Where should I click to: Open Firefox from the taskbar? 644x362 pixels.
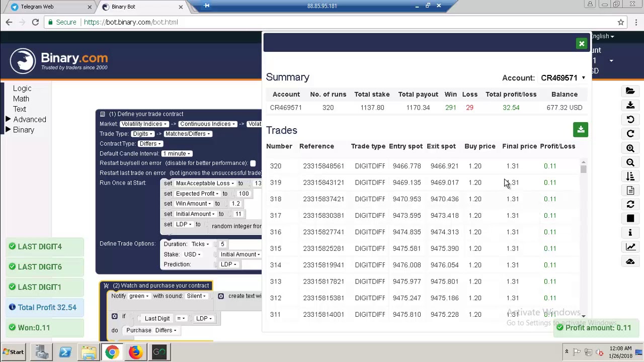coord(135,352)
